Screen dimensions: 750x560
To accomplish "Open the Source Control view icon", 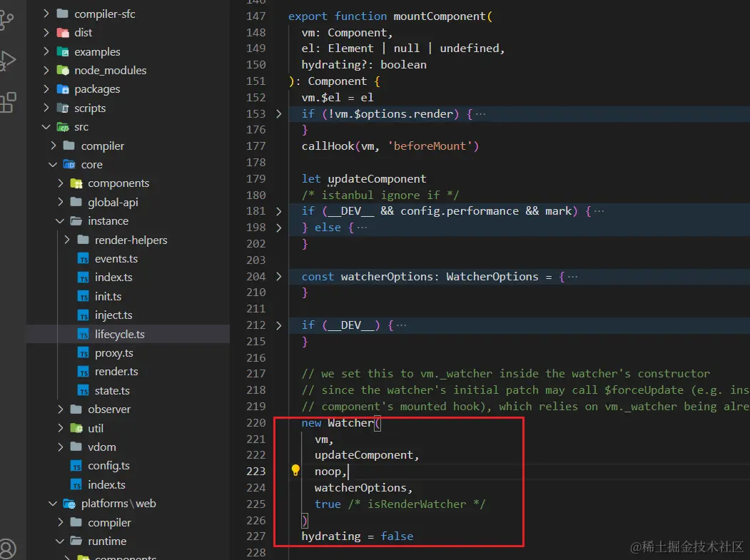I will click(x=6, y=21).
